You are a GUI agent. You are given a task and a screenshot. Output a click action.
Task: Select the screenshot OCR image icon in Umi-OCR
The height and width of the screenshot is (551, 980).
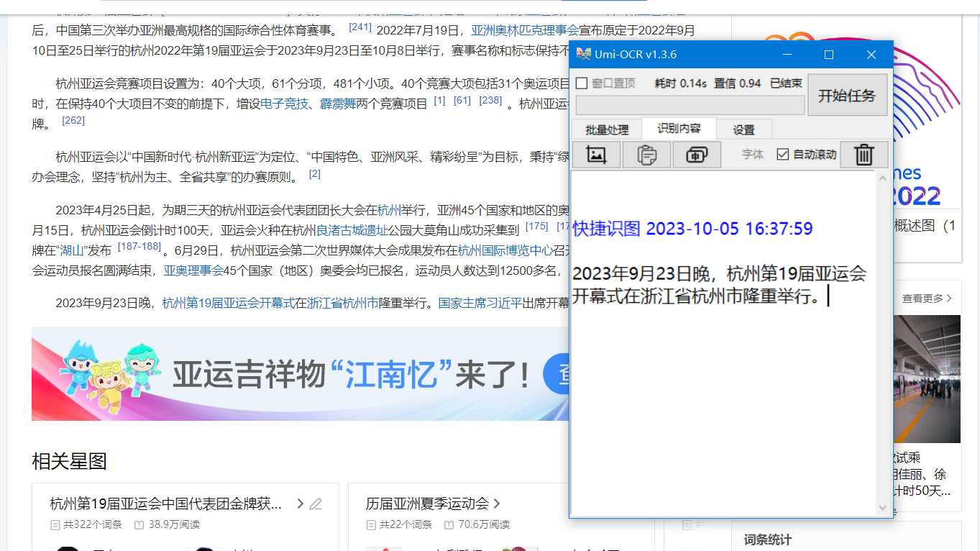click(596, 154)
